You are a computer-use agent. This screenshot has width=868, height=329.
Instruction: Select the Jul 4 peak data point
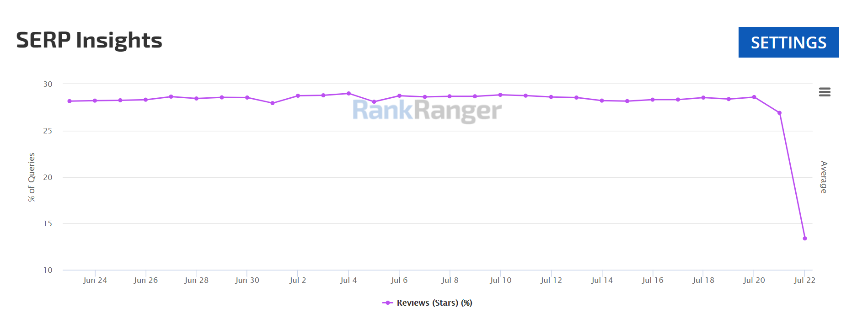click(x=348, y=93)
